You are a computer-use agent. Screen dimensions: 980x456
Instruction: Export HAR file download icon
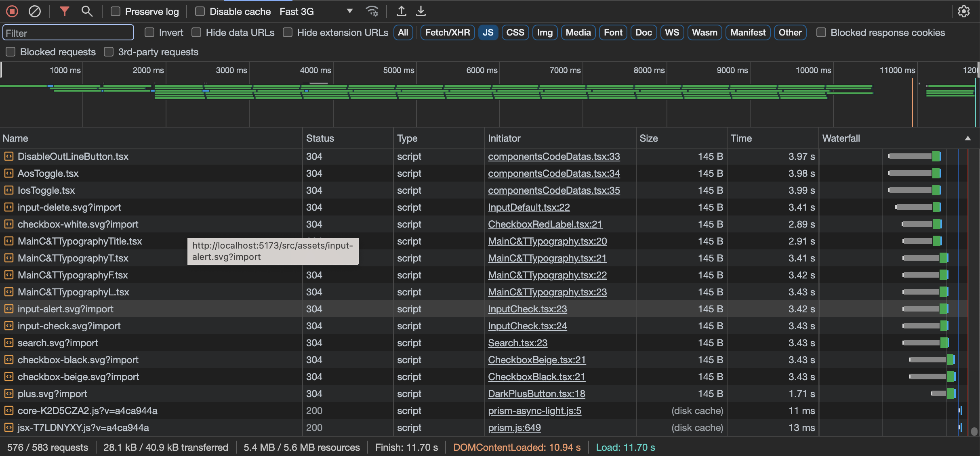coord(421,11)
